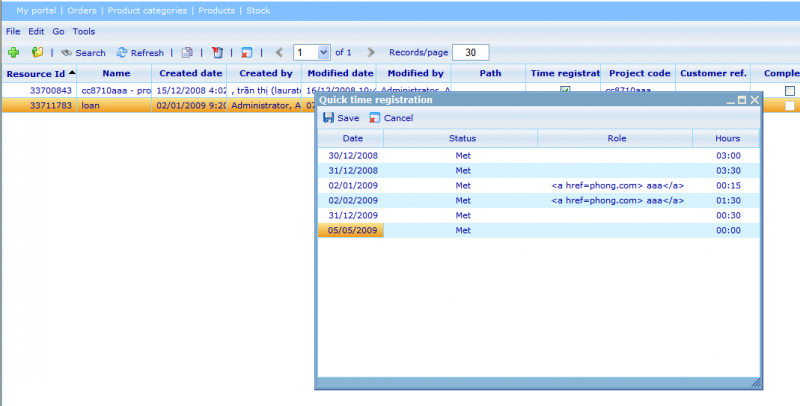Click the green plus add-new icon

tap(13, 52)
